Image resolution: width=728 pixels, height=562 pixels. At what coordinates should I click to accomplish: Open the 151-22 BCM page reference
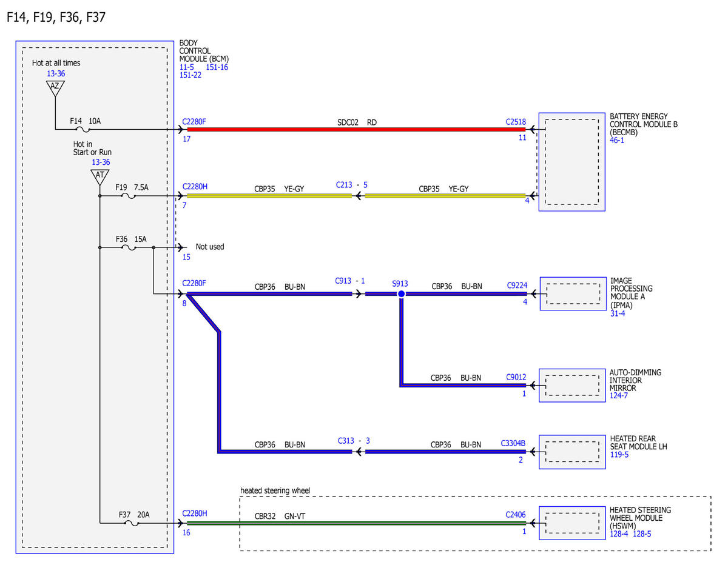pos(190,75)
